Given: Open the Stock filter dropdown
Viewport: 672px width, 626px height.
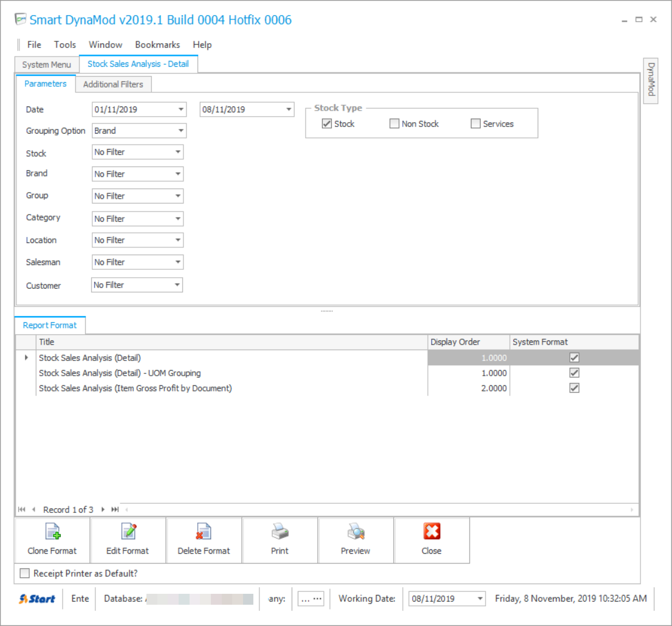Looking at the screenshot, I should [178, 152].
